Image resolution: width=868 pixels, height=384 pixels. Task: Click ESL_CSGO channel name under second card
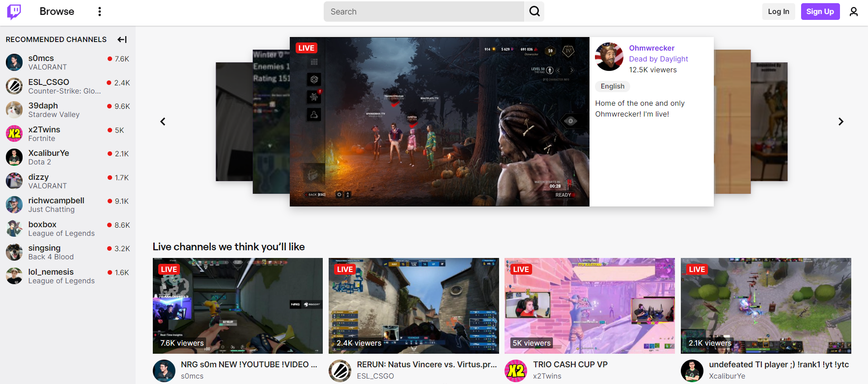(375, 376)
